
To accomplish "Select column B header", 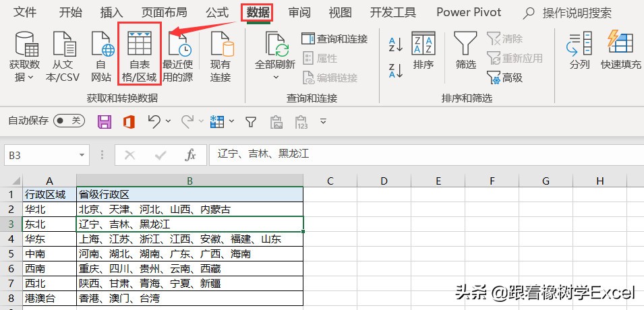I will click(x=189, y=181).
